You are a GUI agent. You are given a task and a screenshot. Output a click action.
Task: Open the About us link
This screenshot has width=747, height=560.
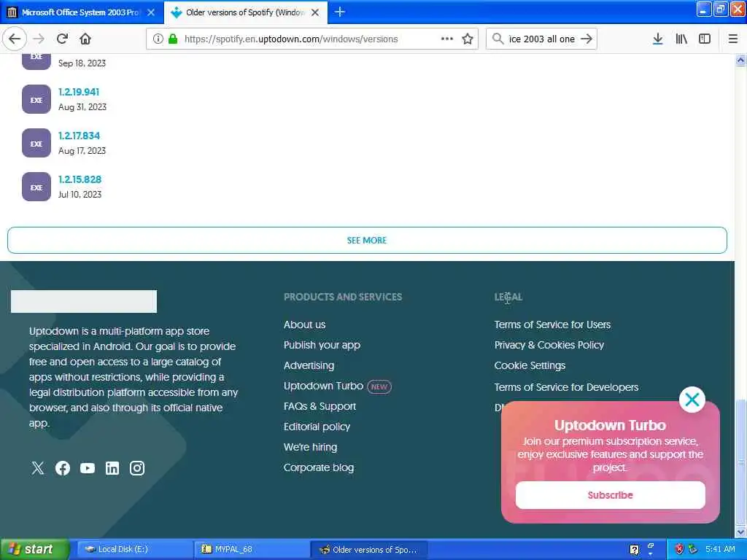point(304,324)
